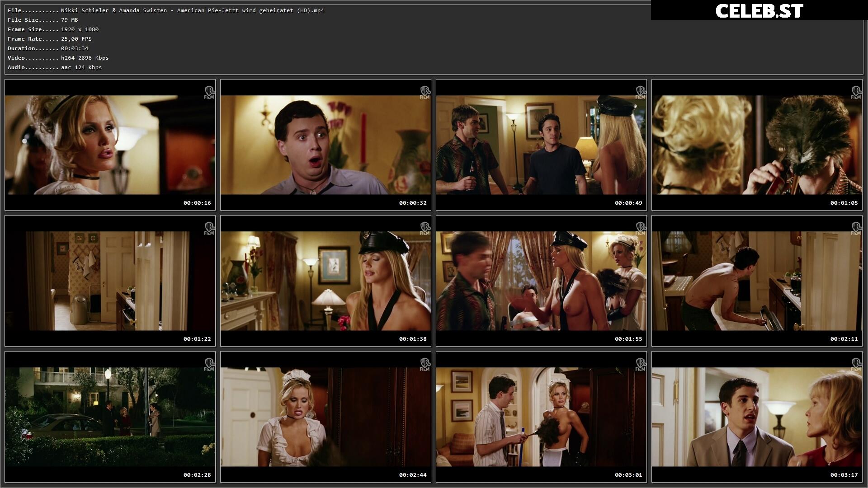Select the thumbnail frame stamped 00:01:05
The height and width of the screenshot is (488, 868).
[x=757, y=145]
